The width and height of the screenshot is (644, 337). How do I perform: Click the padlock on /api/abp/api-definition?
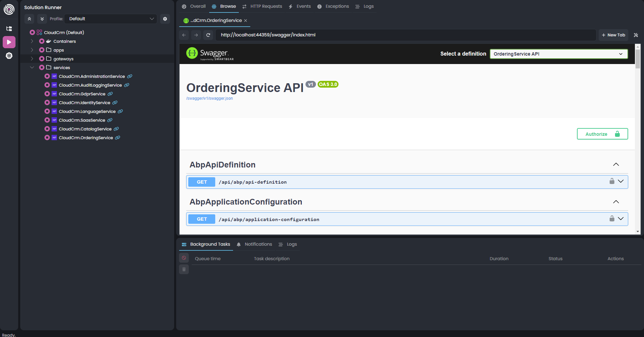coord(611,181)
